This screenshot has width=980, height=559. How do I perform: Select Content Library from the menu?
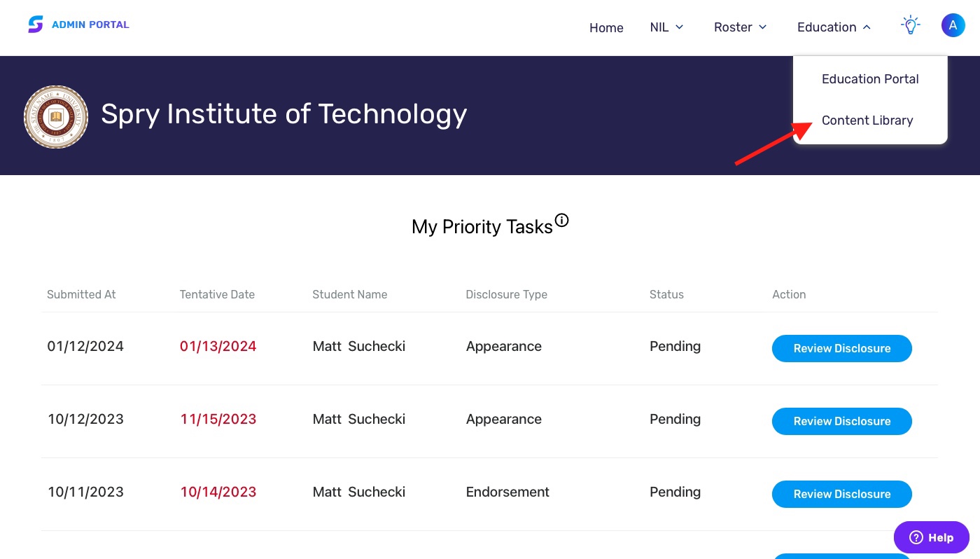(x=867, y=120)
